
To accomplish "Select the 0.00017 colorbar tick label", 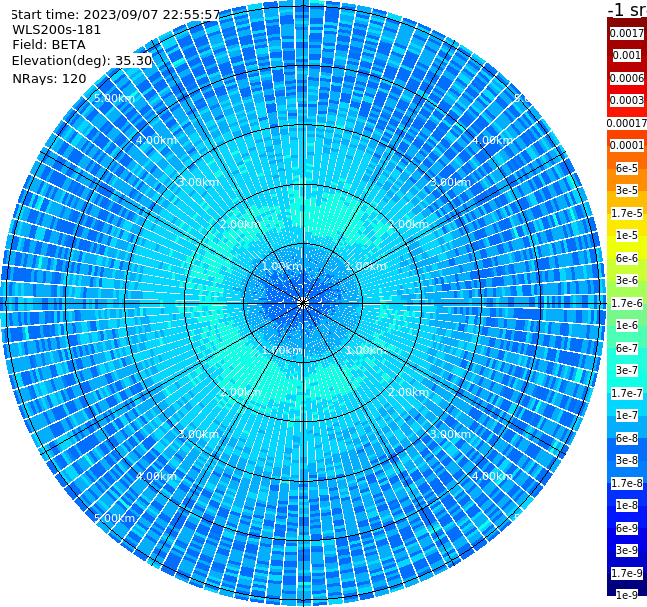I will [627, 123].
